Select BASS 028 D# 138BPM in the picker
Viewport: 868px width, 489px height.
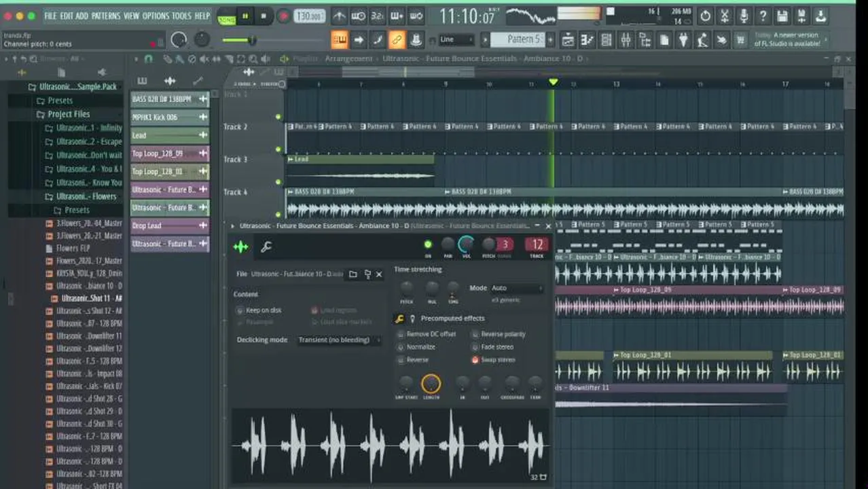(170, 99)
